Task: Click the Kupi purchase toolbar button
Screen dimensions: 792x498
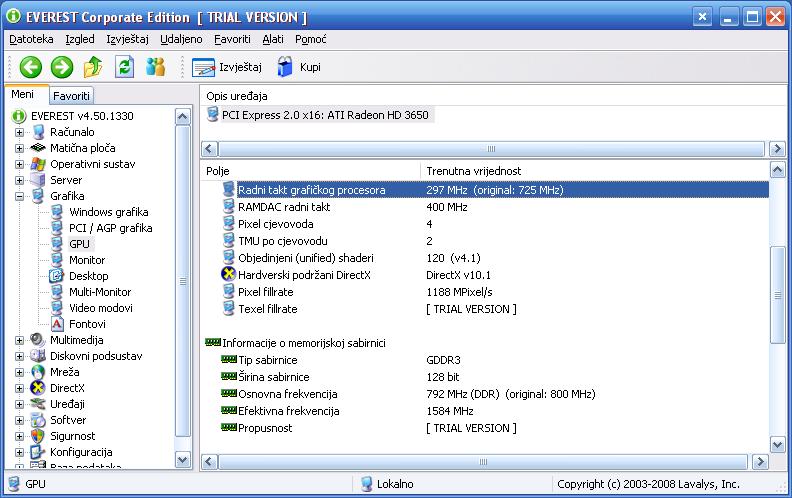Action: [x=299, y=67]
